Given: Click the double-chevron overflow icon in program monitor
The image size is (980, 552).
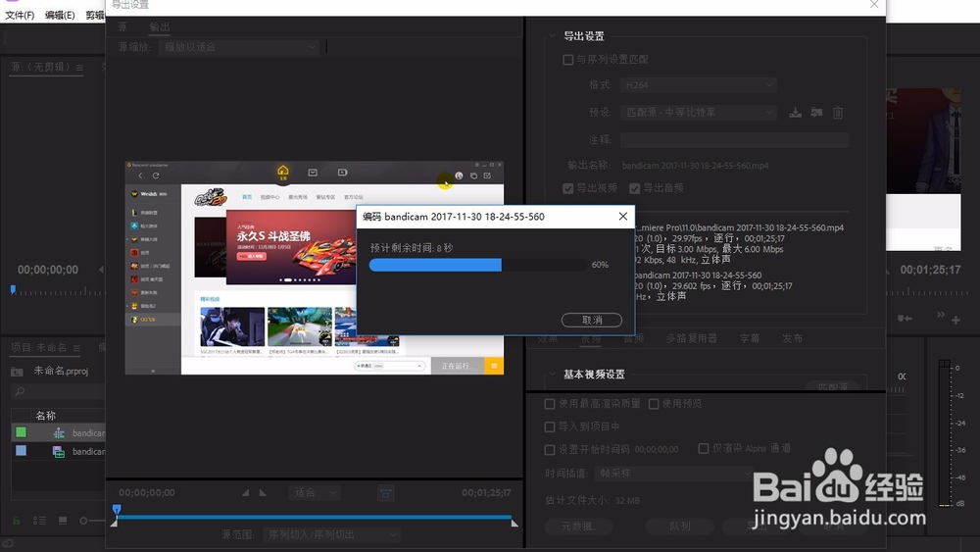Looking at the screenshot, I should (940, 315).
